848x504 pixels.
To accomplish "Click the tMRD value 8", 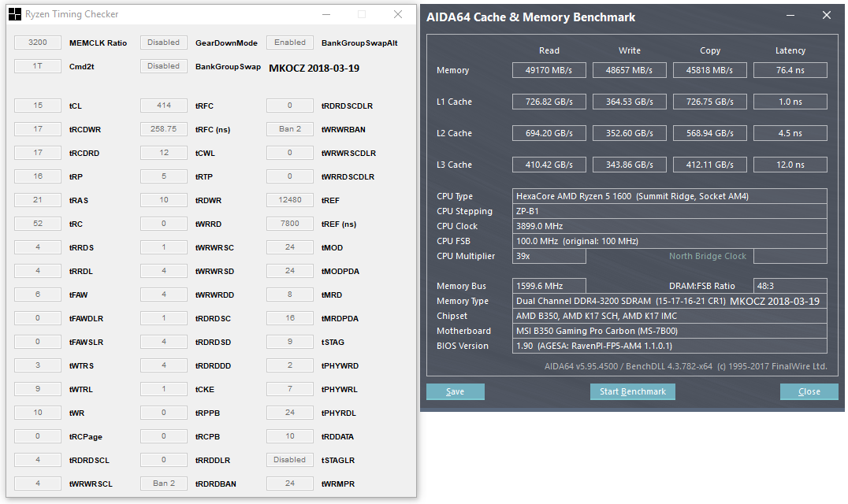I will coord(290,295).
